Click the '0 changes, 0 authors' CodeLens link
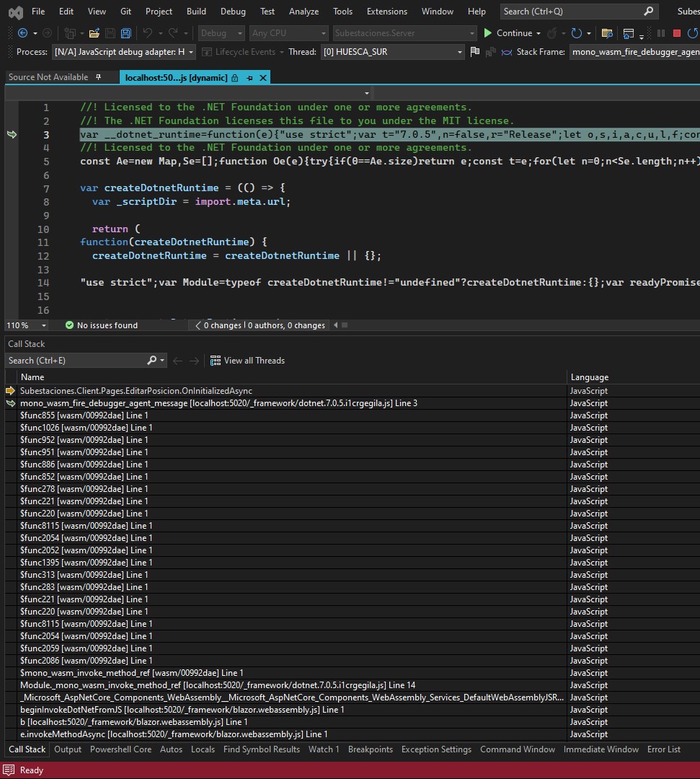Image resolution: width=700 pixels, height=779 pixels. click(x=260, y=325)
